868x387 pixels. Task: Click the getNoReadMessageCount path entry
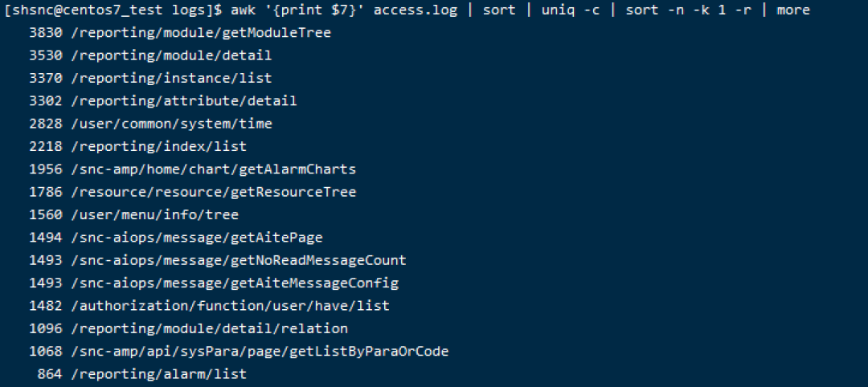pyautogui.click(x=238, y=260)
